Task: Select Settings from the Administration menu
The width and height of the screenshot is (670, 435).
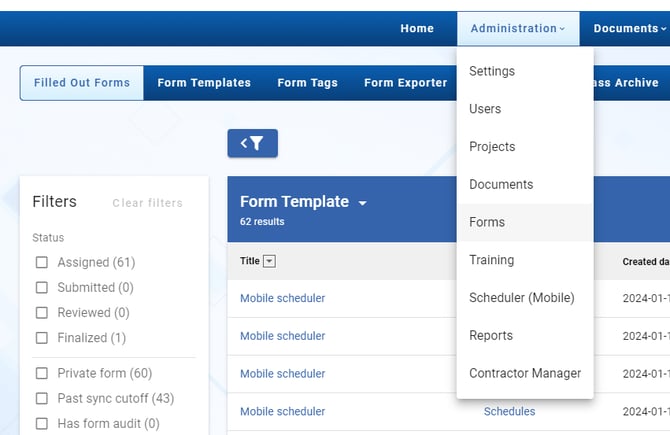Action: pos(492,71)
